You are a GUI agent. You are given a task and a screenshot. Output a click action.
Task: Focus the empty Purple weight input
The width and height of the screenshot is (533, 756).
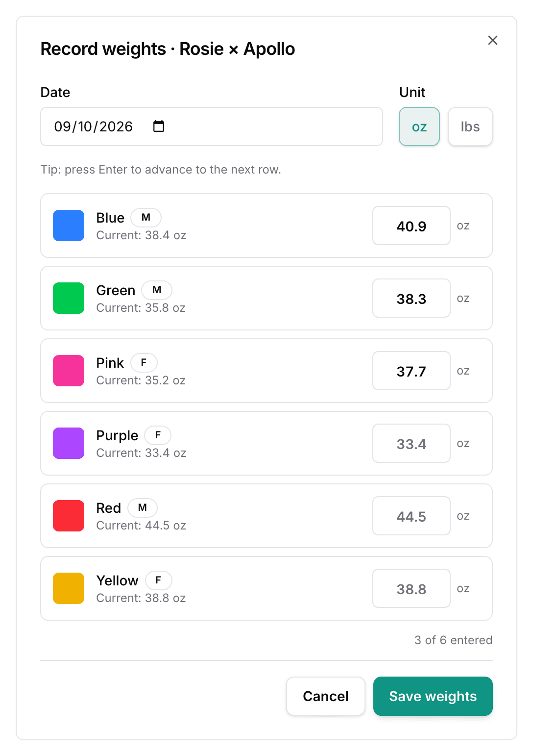pyautogui.click(x=412, y=443)
